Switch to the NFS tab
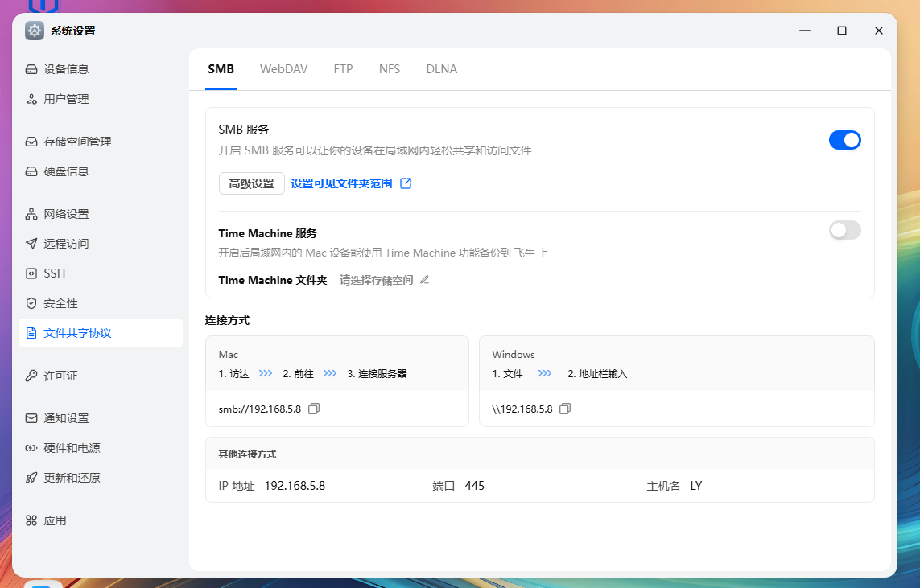Image resolution: width=920 pixels, height=588 pixels. click(390, 69)
